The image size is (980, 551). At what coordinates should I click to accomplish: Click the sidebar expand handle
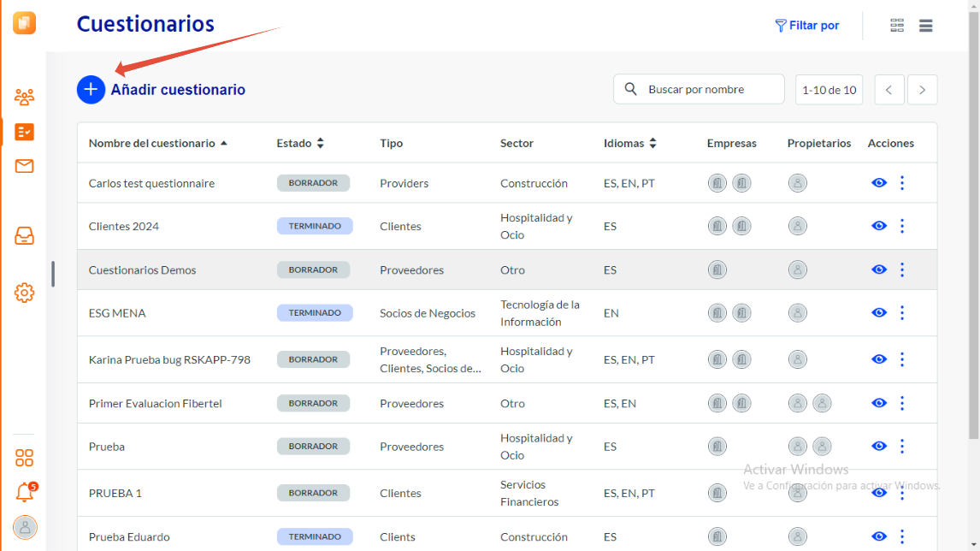click(x=53, y=274)
